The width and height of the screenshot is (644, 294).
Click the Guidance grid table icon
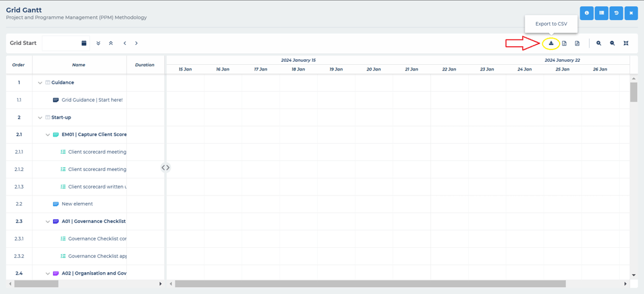pos(47,82)
